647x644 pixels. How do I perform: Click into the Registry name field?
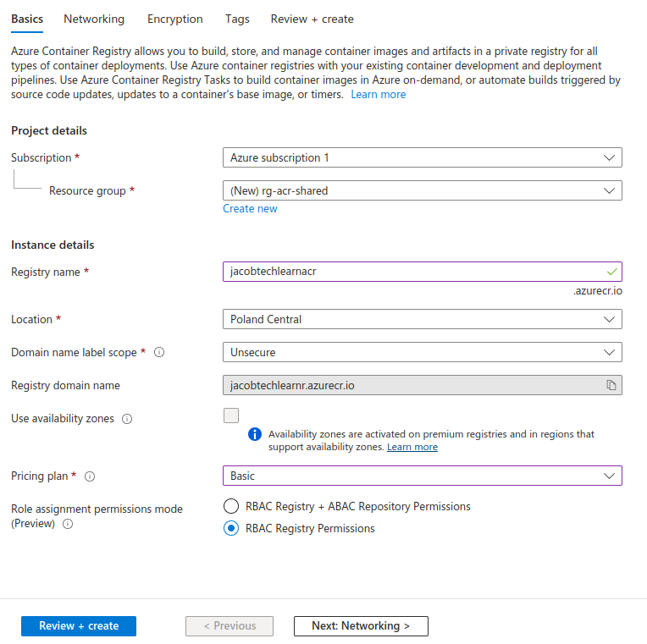[x=415, y=272]
